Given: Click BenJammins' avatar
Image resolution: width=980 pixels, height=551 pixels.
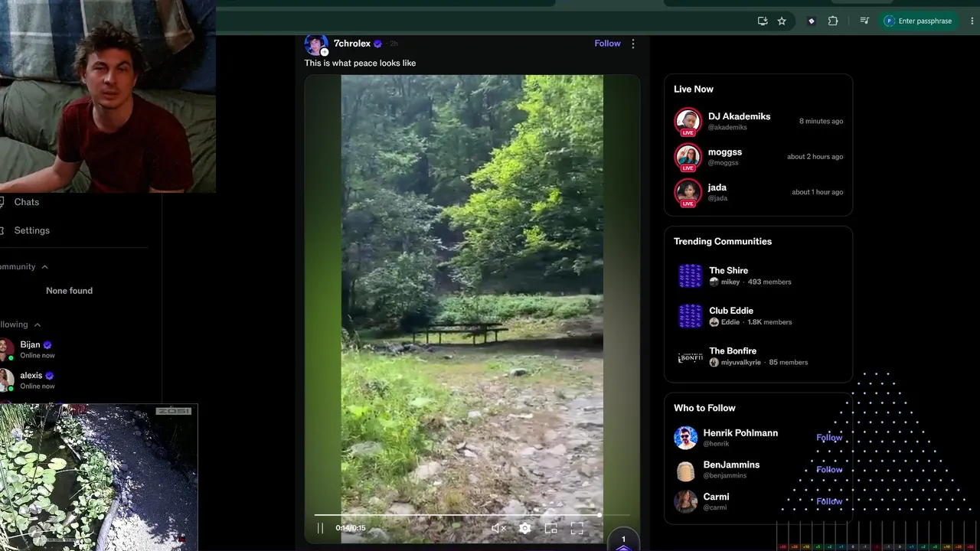Looking at the screenshot, I should point(685,470).
